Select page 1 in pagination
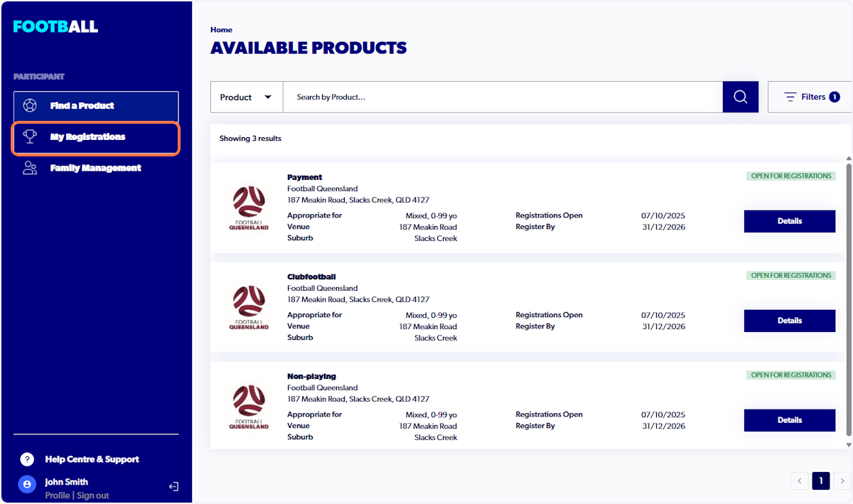Screen dimensions: 853x504 click(821, 481)
